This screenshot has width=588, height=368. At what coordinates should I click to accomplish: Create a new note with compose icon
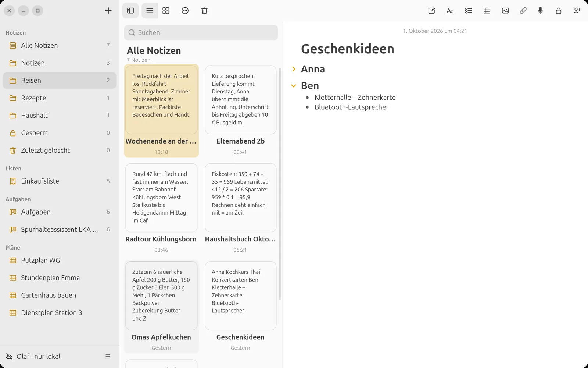point(432,11)
